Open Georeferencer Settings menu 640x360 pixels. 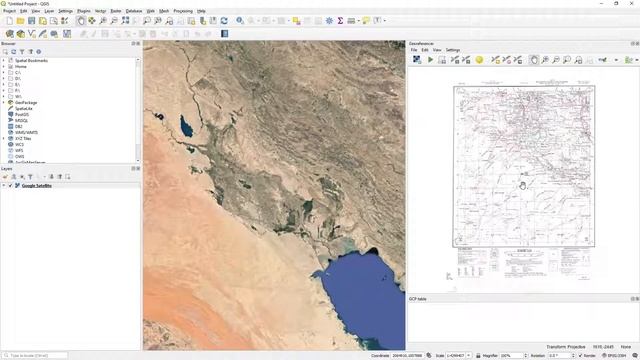click(453, 50)
